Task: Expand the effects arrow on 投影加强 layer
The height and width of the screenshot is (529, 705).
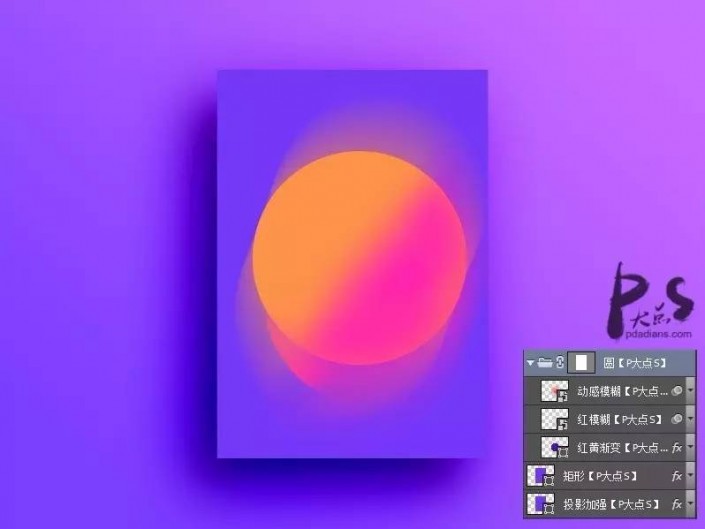Action: 691,504
